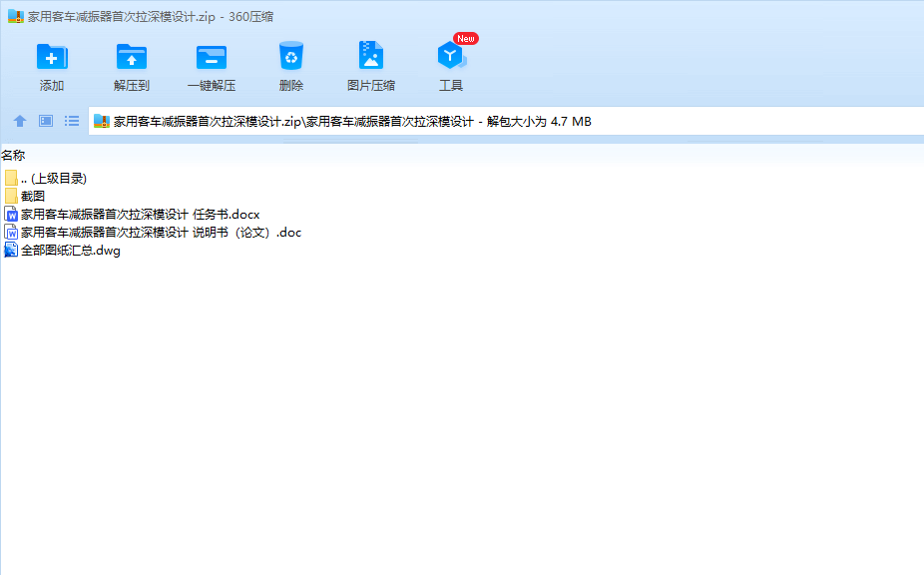Click the 解压到 (Extract to) icon
This screenshot has height=575, width=924.
(x=132, y=58)
